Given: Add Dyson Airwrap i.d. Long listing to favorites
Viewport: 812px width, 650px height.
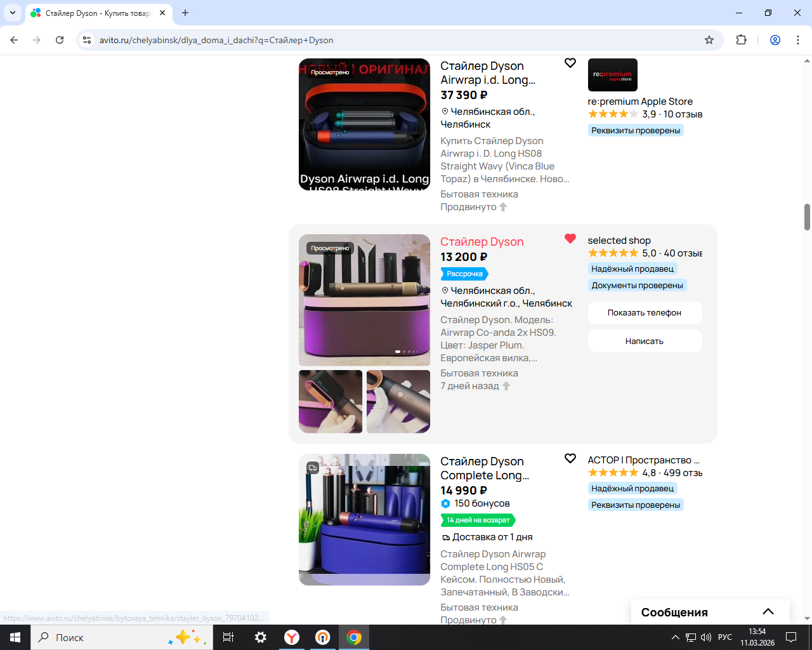Looking at the screenshot, I should (x=570, y=63).
